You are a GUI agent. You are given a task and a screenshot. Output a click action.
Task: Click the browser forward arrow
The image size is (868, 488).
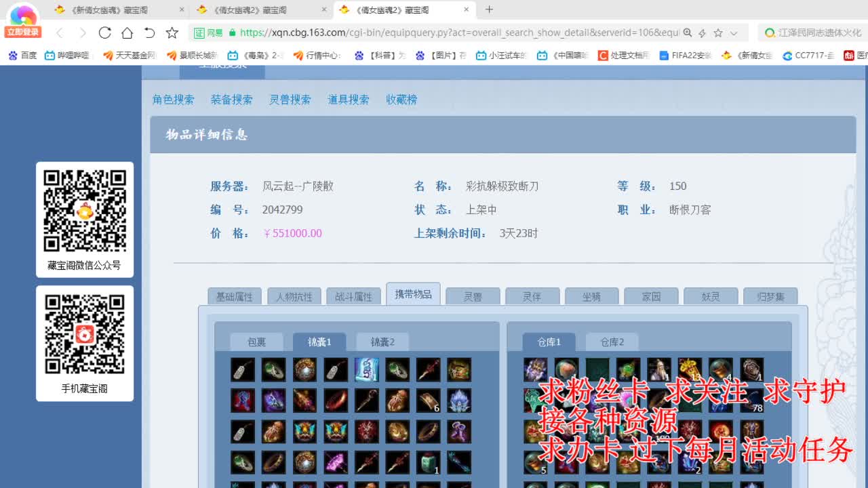click(82, 33)
